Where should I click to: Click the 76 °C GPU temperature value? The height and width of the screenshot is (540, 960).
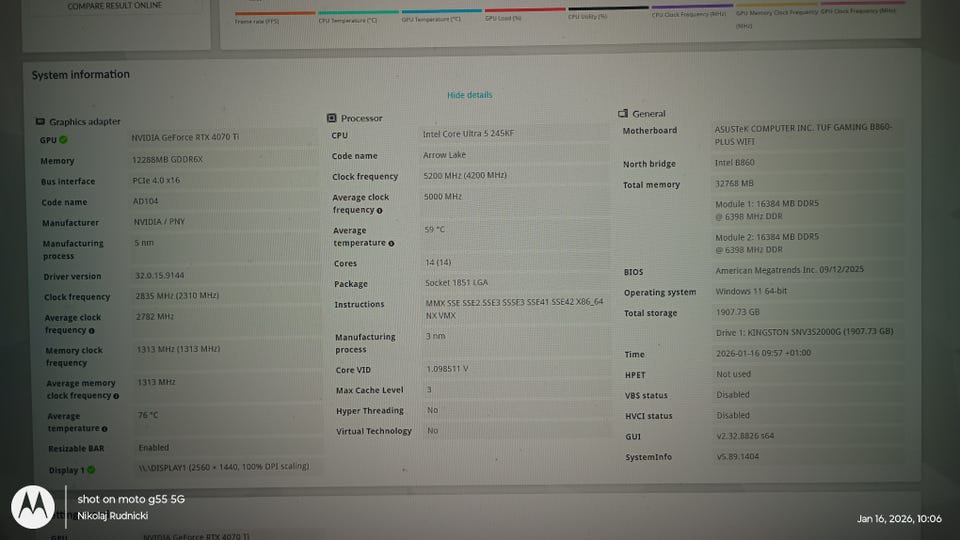coord(148,415)
